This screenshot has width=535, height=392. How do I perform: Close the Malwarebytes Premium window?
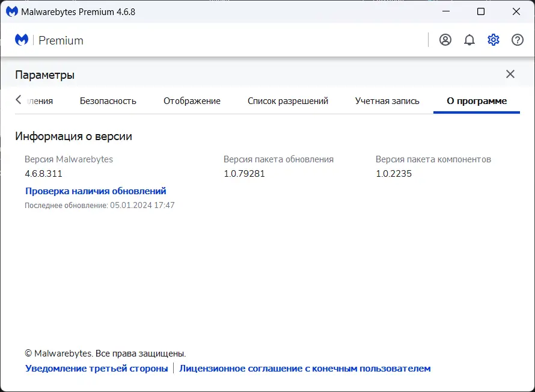pyautogui.click(x=516, y=11)
